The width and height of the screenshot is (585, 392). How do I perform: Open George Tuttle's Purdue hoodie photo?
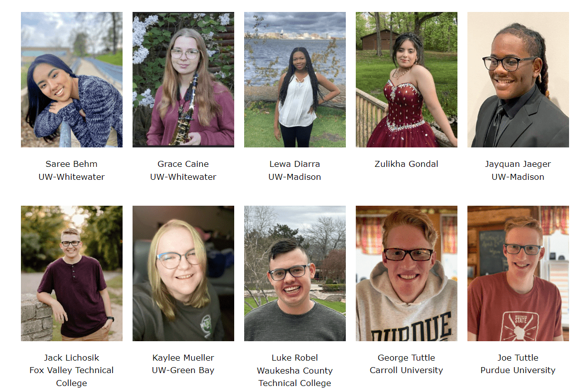click(406, 273)
